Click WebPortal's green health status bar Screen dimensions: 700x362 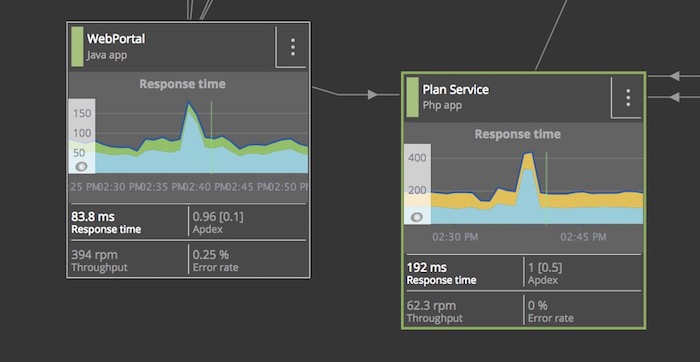coord(77,46)
